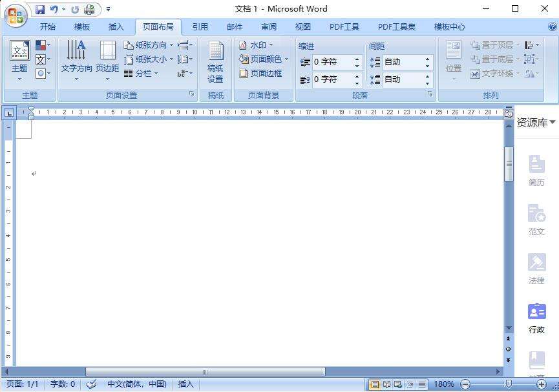Click the Word help question icon
The height and width of the screenshot is (392, 559).
(x=553, y=26)
